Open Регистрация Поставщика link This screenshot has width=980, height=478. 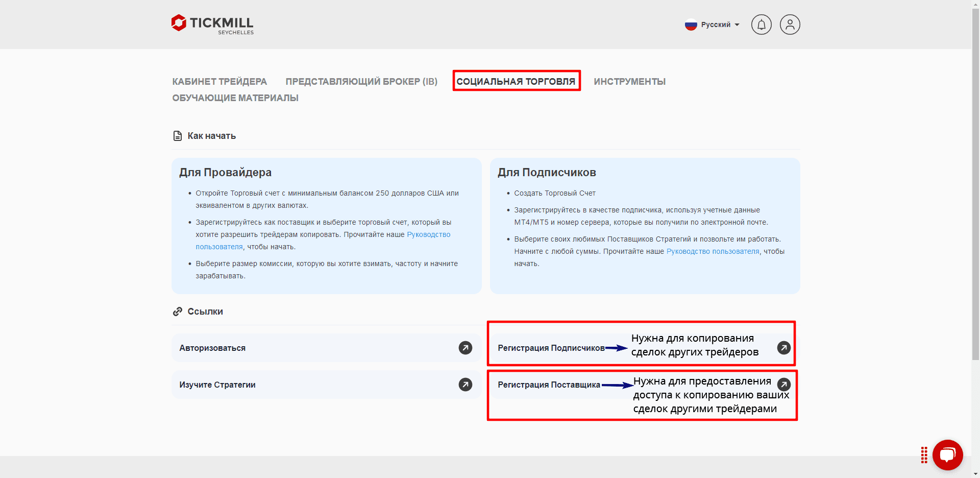[x=549, y=385]
